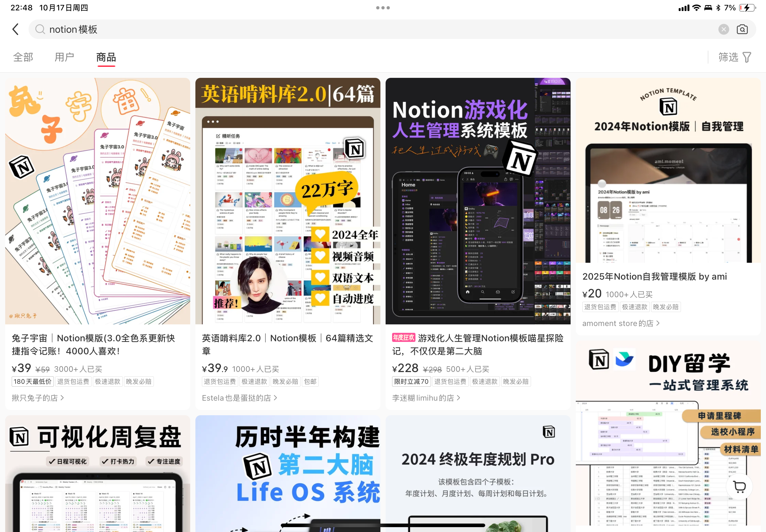Tap the 180天最低价 price tag

tap(32, 381)
